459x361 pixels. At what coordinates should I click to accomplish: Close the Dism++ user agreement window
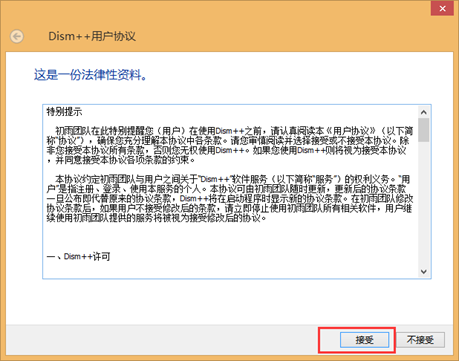442,9
